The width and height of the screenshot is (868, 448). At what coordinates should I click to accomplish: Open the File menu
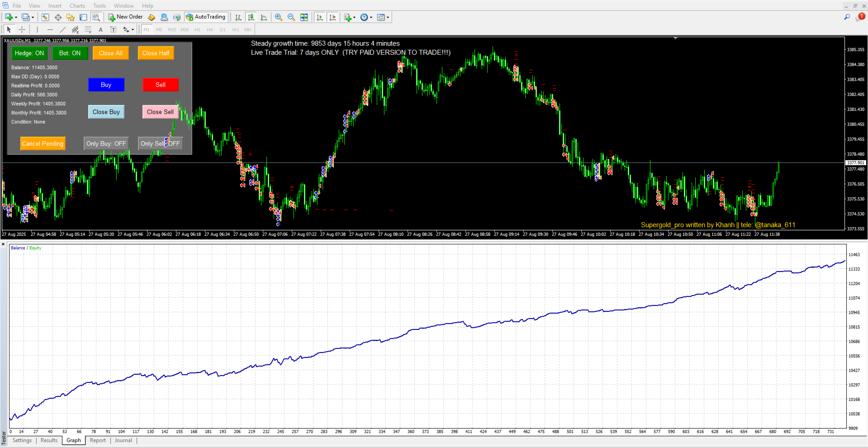pyautogui.click(x=17, y=6)
